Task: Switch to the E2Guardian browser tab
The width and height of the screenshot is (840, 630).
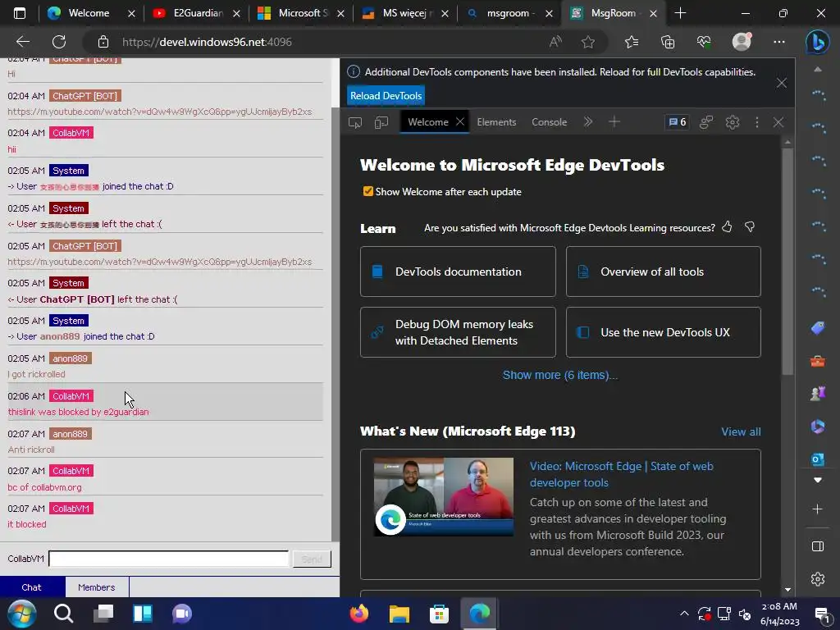Action: click(x=198, y=13)
